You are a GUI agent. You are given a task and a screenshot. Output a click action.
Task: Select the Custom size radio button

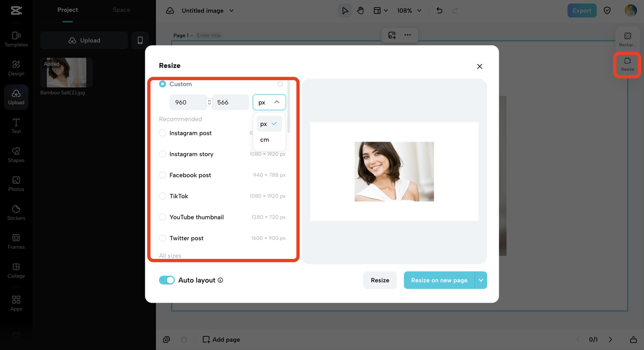point(163,84)
